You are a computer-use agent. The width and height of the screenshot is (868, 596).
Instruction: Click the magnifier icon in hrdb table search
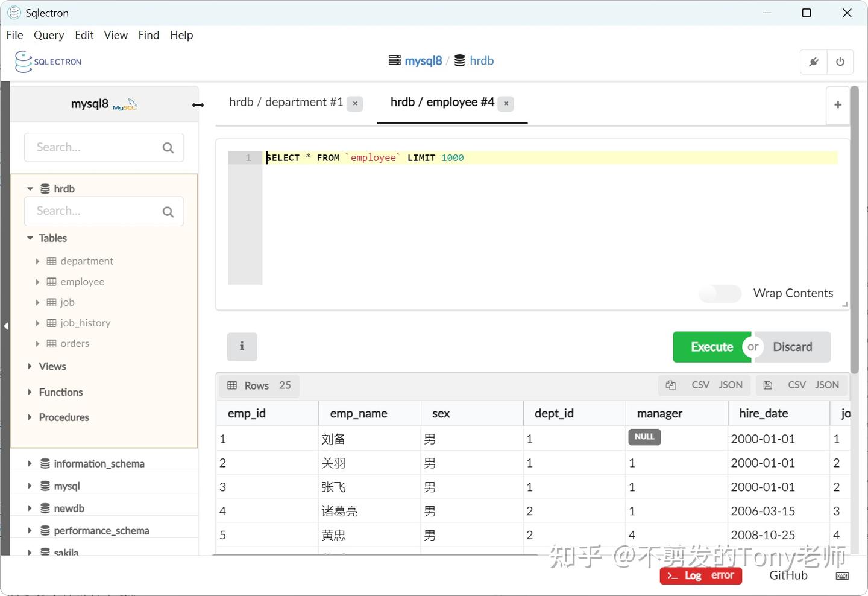tap(168, 212)
